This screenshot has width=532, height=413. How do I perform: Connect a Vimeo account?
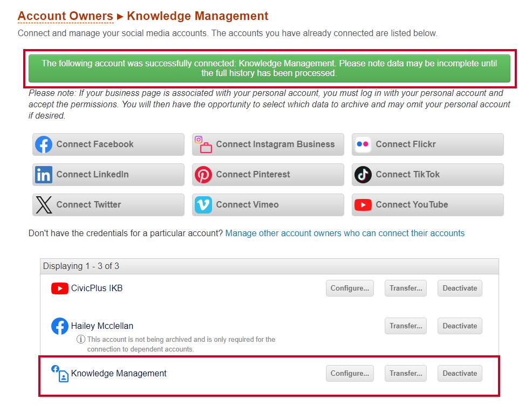pos(268,205)
